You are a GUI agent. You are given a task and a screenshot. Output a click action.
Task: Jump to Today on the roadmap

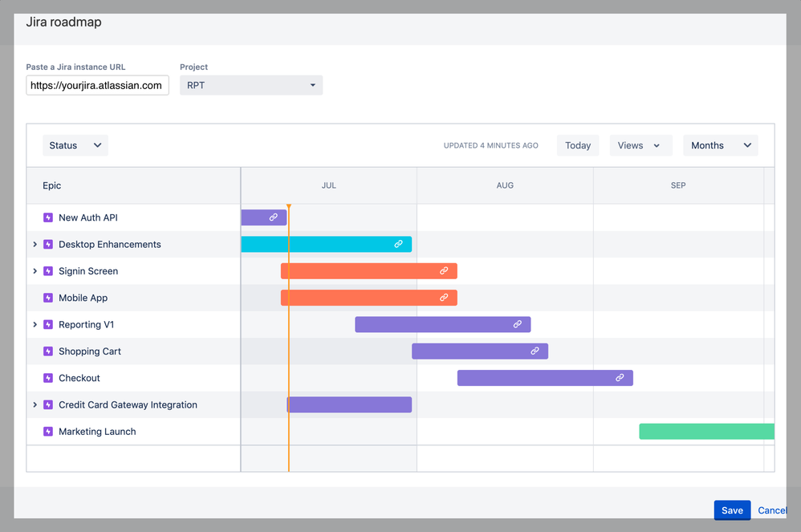point(578,145)
